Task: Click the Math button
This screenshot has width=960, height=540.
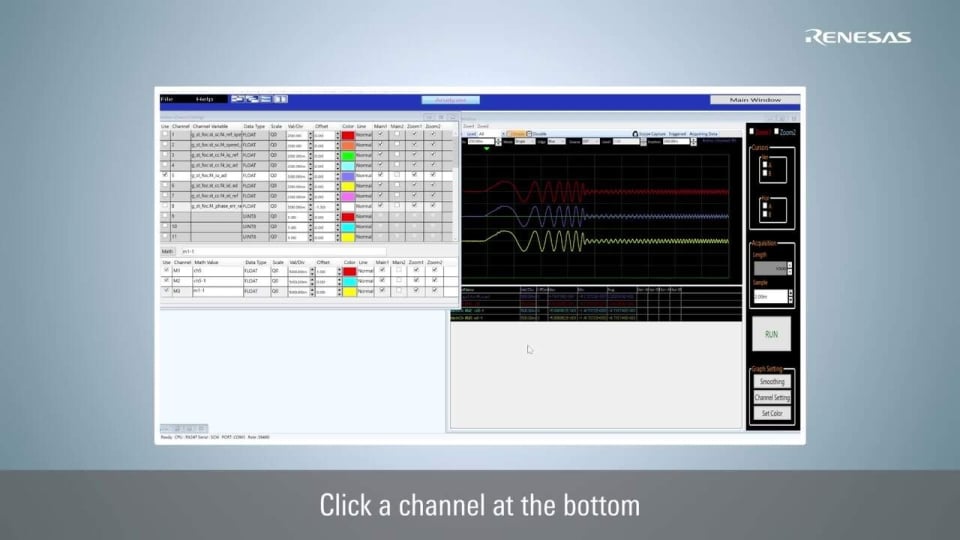Action: point(168,251)
